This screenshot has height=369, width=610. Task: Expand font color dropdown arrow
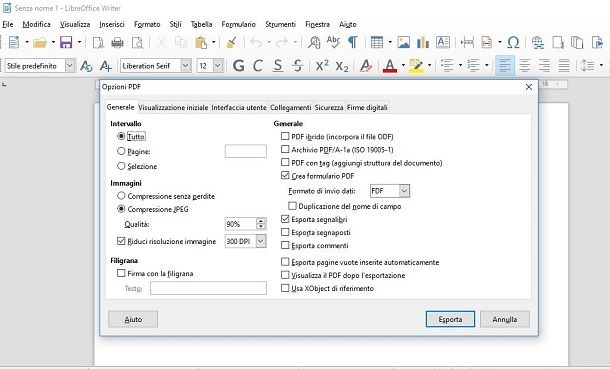403,65
